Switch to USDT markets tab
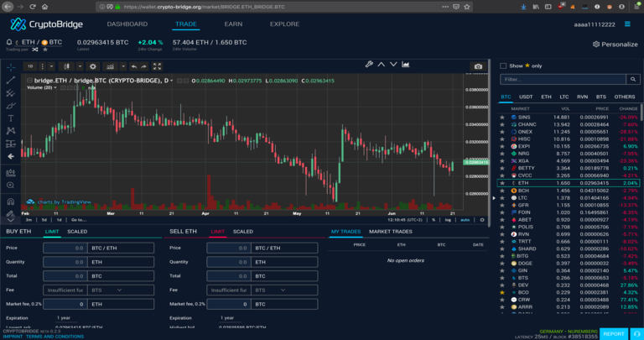Viewport: 644px width, 340px height. [x=526, y=97]
